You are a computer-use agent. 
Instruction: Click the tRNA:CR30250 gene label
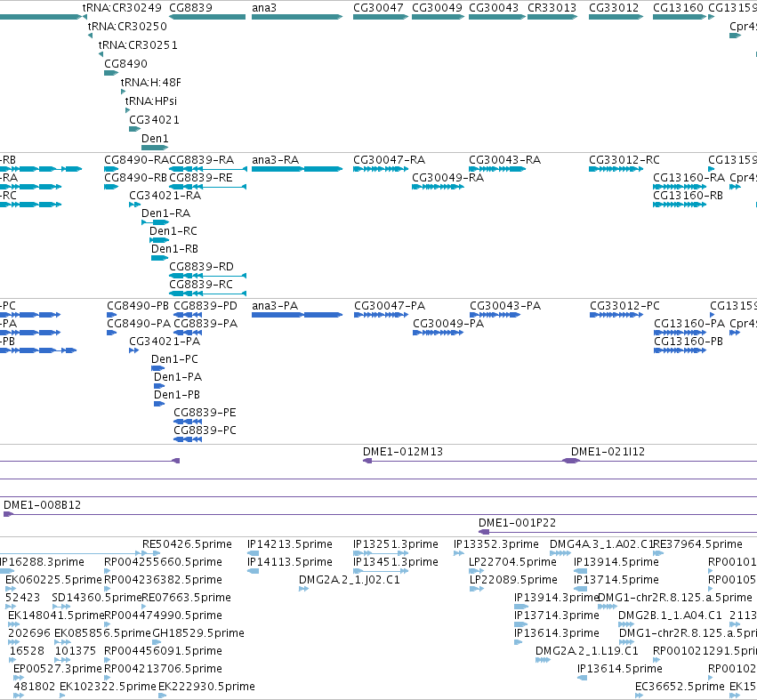click(127, 26)
